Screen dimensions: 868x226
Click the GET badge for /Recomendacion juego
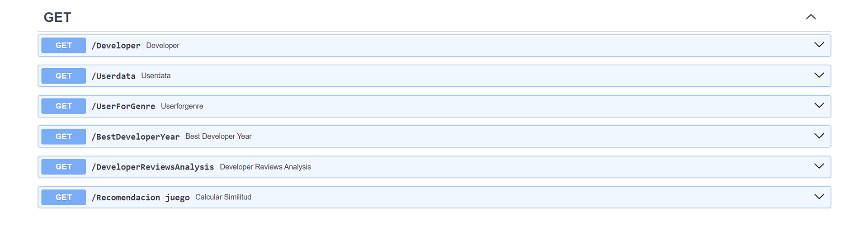point(64,197)
